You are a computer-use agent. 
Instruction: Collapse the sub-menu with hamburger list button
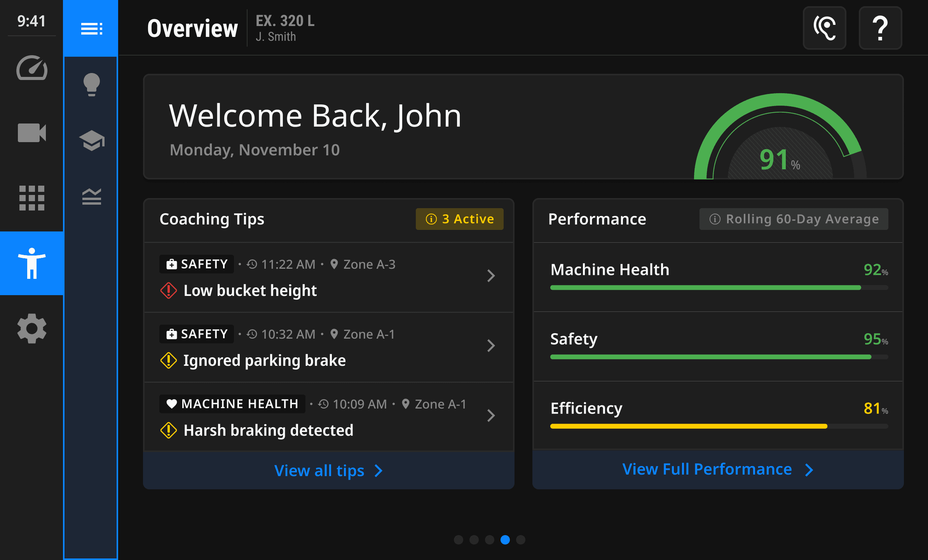coord(91,28)
